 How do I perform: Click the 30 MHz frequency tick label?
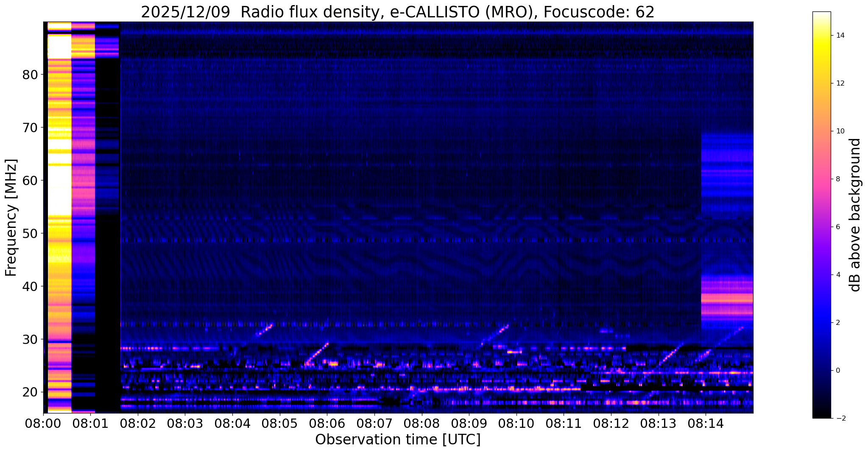point(30,340)
